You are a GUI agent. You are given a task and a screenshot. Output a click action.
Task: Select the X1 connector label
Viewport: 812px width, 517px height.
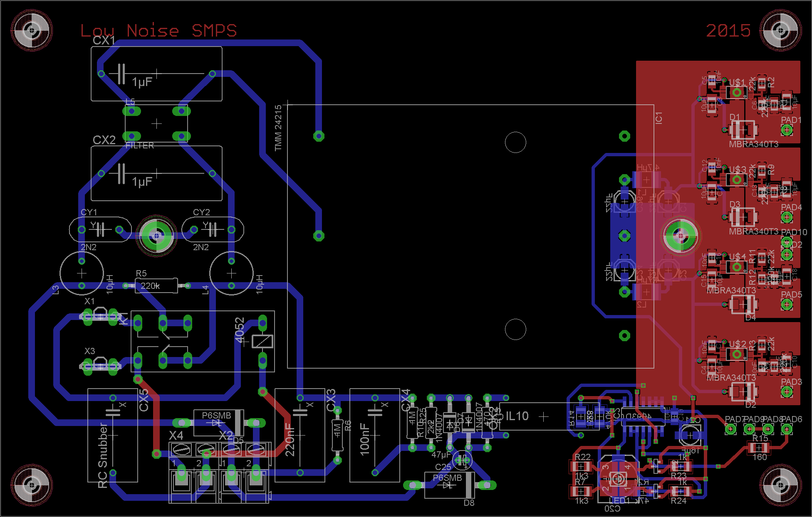tap(89, 301)
